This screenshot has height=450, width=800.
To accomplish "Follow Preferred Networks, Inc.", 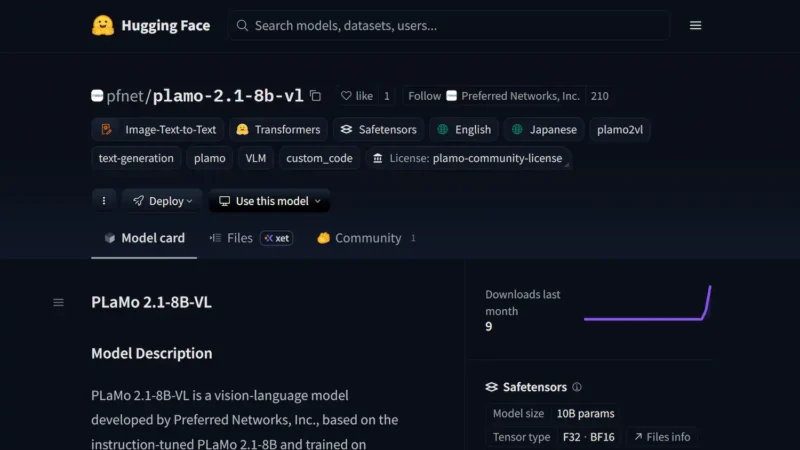I will click(424, 96).
